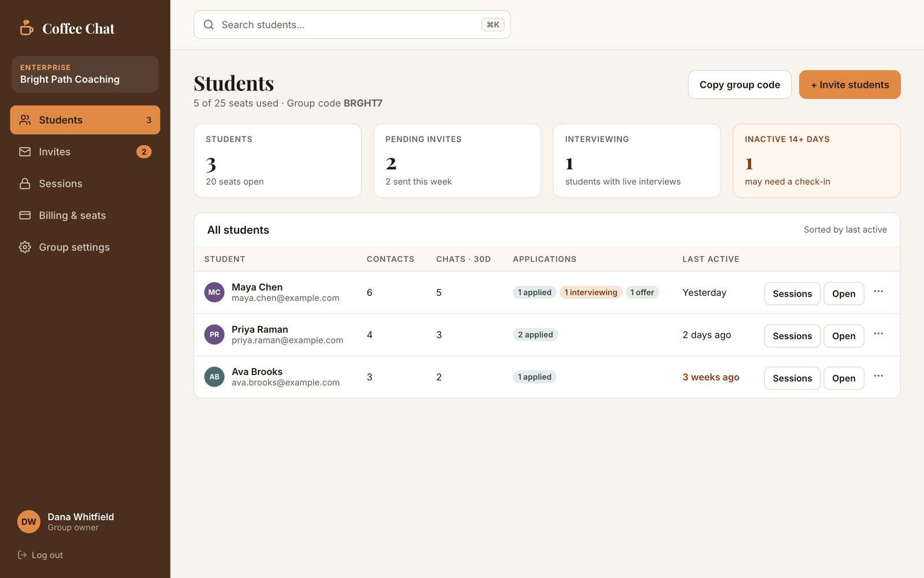Click Dana Whitfield's DW avatar
The image size is (924, 578).
point(29,522)
